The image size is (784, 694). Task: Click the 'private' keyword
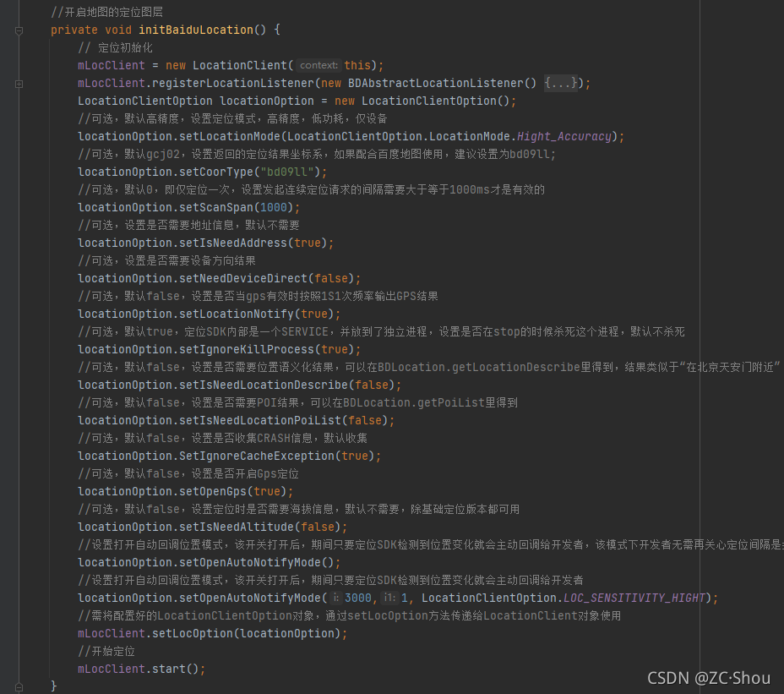[x=74, y=30]
